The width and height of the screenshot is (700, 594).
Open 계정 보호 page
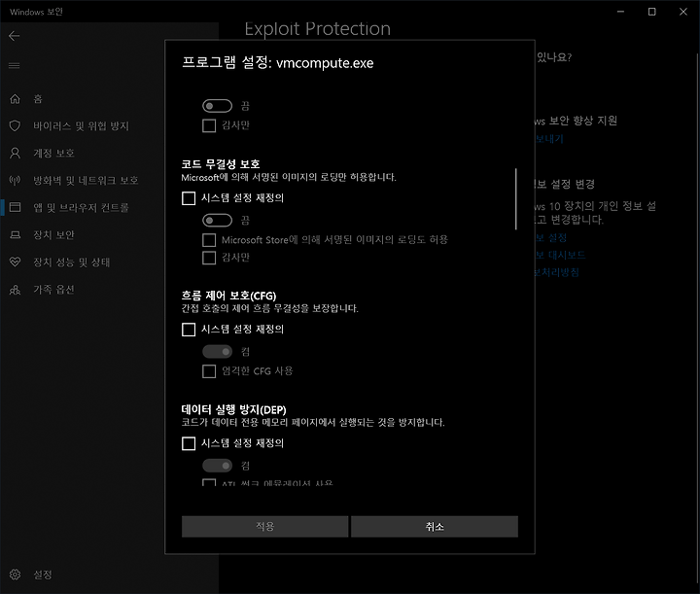(x=54, y=153)
